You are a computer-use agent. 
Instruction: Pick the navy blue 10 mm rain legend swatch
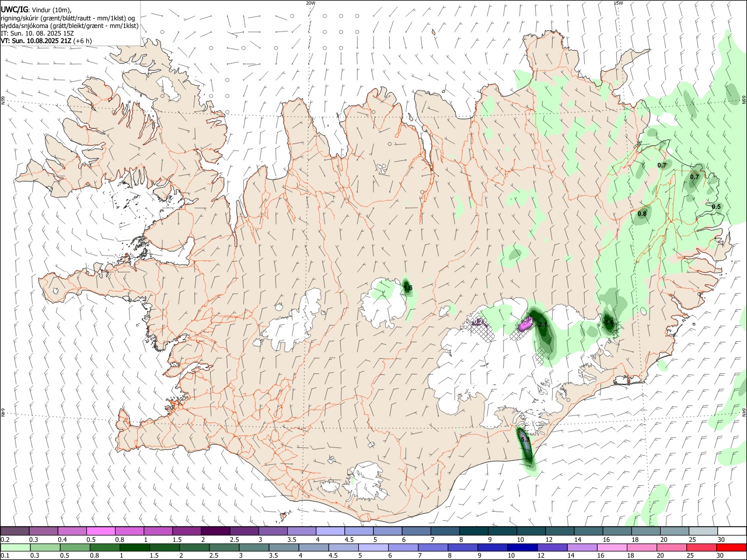tap(521, 548)
